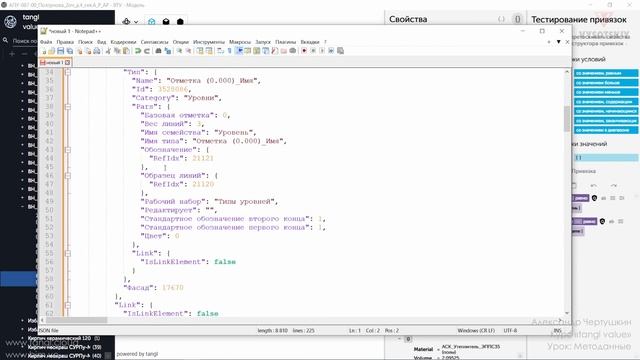
Task: Click the Save All icon in Notepad++
Action: tap(70, 51)
